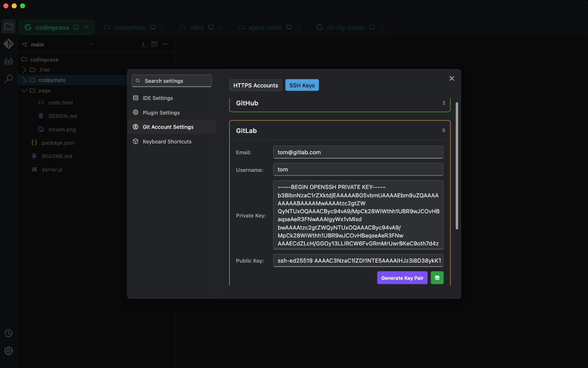
Task: Click the settings dialog vertical scrollbar
Action: coord(457,166)
